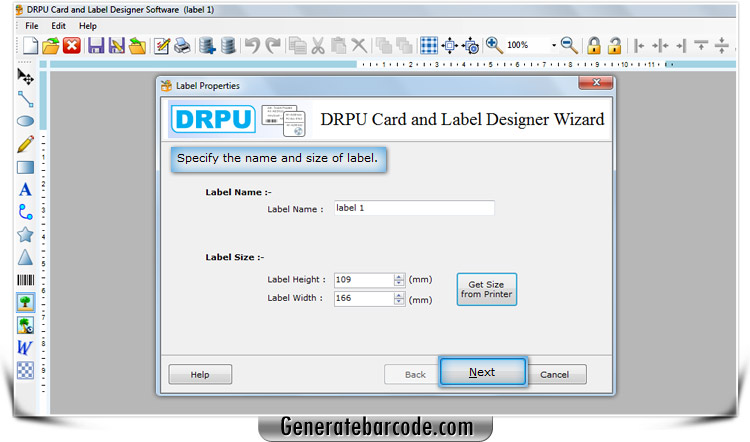Click the Label Width spinner arrows
Screen dimensions: 750x442
click(x=399, y=298)
